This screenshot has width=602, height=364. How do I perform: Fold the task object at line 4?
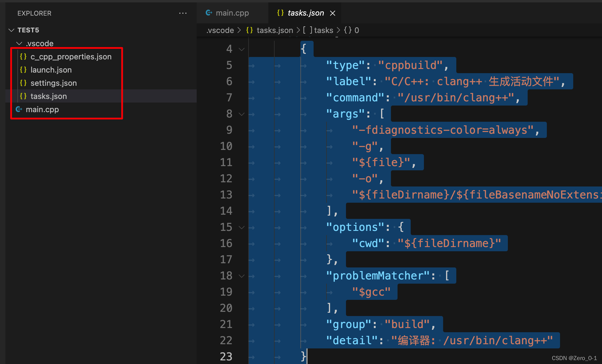coord(242,49)
